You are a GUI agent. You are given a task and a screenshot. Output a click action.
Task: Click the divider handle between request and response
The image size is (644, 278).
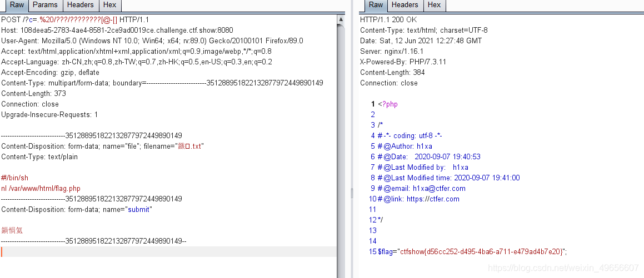352,193
